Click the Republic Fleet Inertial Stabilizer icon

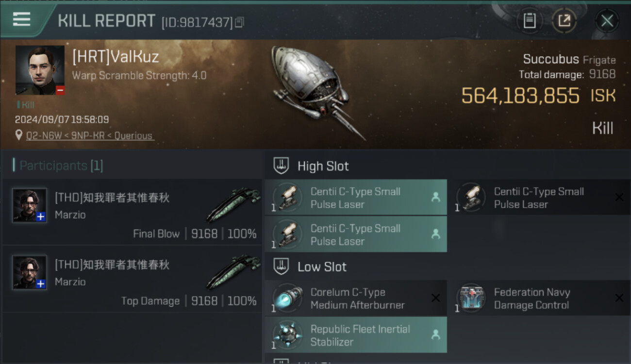287,335
